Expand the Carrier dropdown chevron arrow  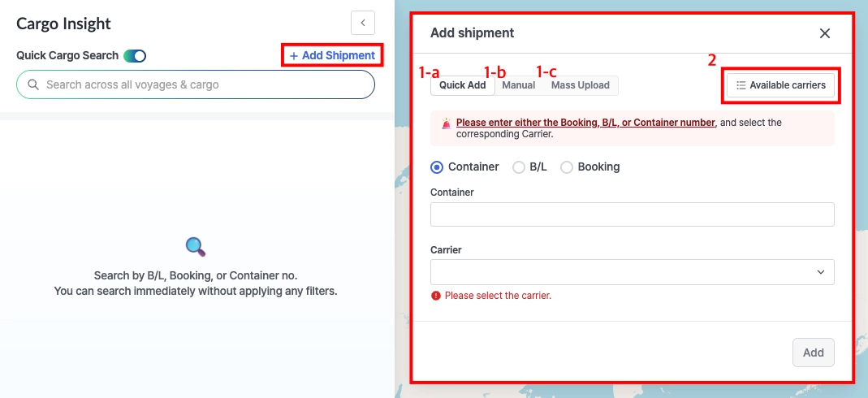click(821, 272)
